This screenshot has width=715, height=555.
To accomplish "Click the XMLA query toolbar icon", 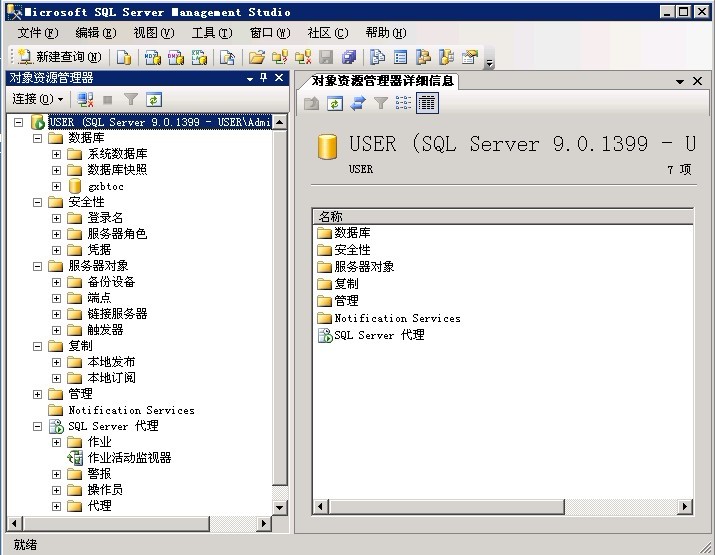I will tap(199, 57).
